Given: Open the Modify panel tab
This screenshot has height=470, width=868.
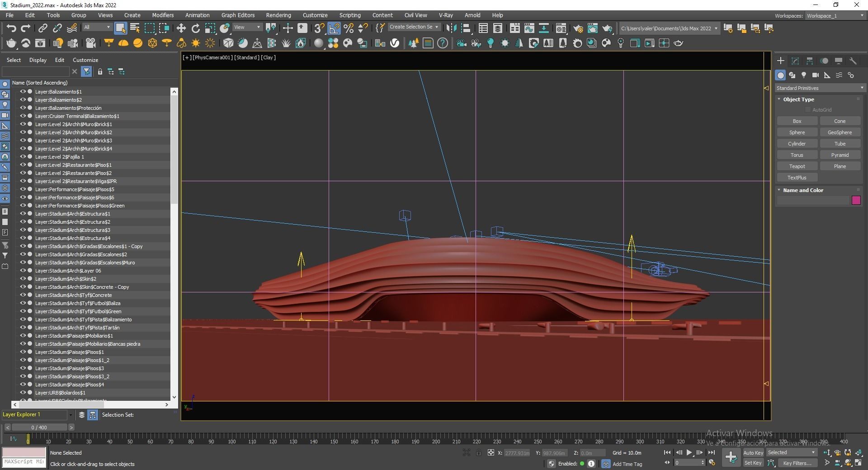Looking at the screenshot, I should [795, 61].
